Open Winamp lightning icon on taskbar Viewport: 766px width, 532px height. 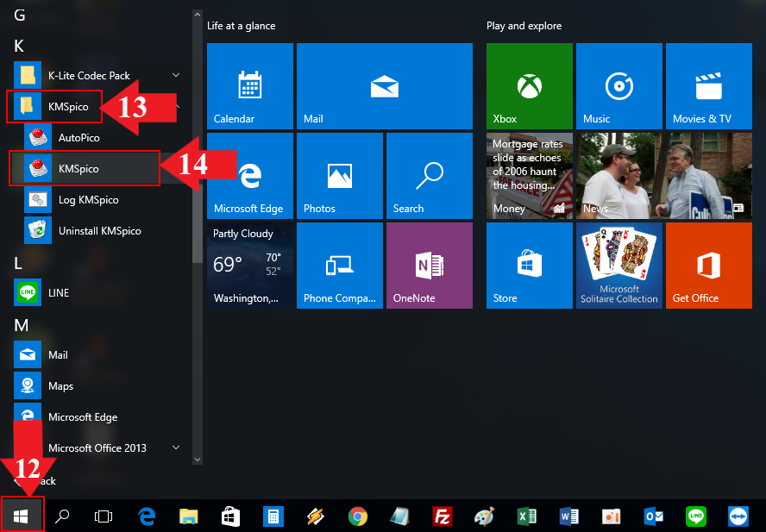[x=315, y=516]
